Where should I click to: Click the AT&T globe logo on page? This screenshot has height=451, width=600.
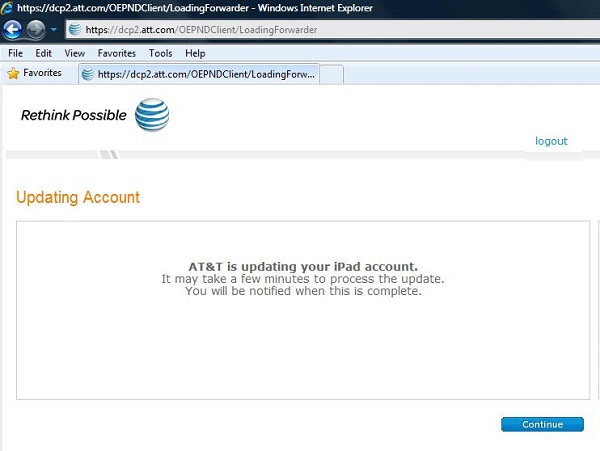[152, 114]
